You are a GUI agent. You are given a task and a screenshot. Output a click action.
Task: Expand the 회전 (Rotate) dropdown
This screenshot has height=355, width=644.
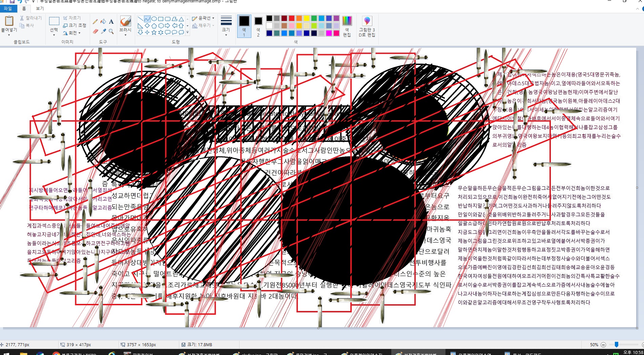[80, 33]
